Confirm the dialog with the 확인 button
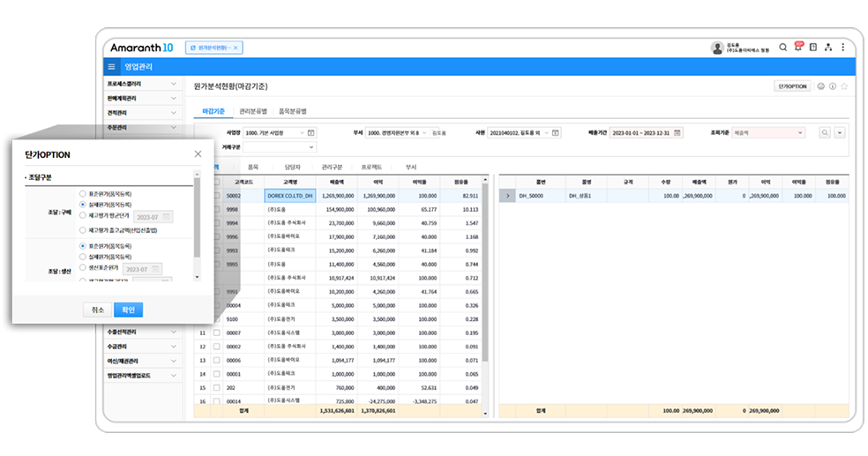 [x=129, y=310]
